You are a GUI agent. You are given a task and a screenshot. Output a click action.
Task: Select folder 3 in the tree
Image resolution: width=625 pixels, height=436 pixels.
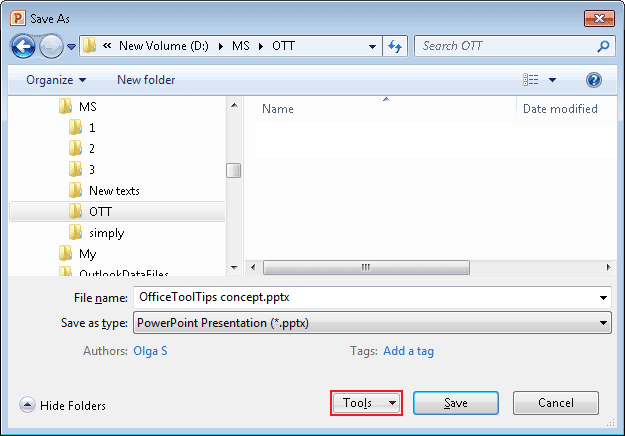tap(92, 170)
